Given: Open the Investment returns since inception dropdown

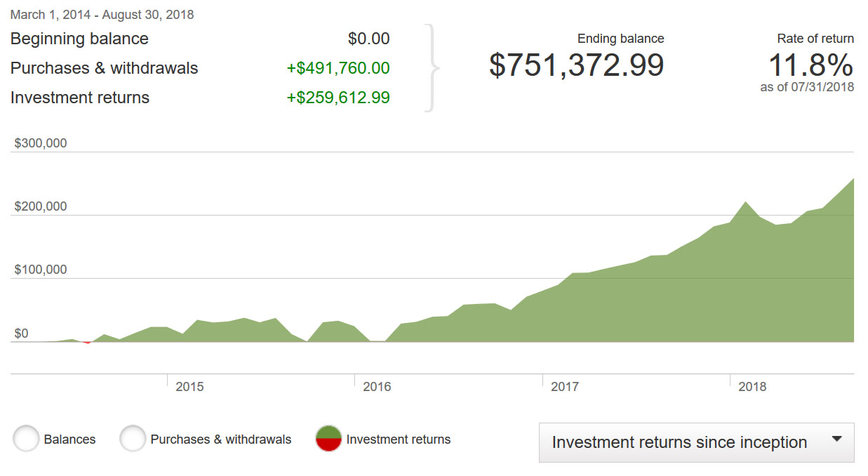Looking at the screenshot, I should point(679,442).
